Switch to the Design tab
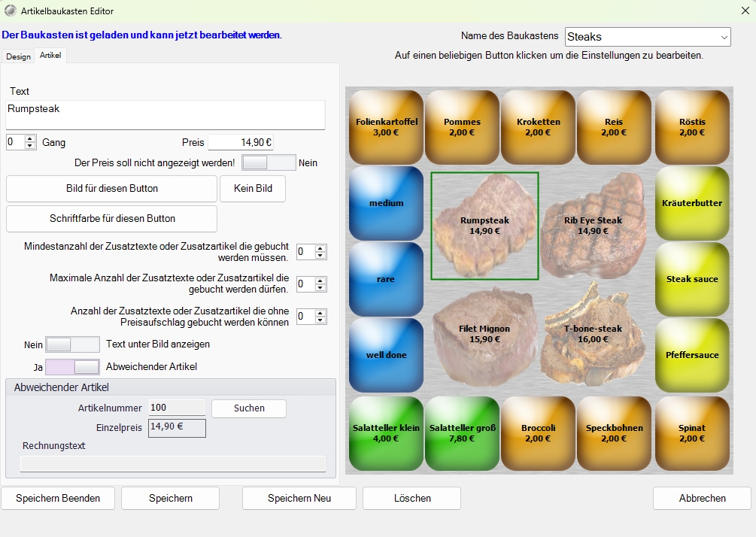This screenshot has width=756, height=537. click(x=19, y=56)
